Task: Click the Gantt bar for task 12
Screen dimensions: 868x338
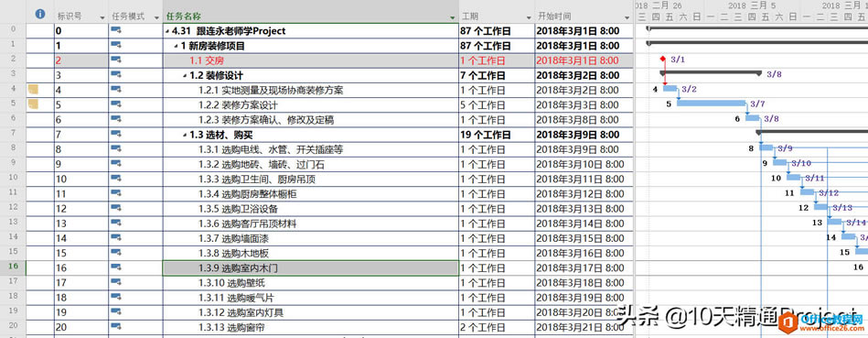Action: [821, 207]
